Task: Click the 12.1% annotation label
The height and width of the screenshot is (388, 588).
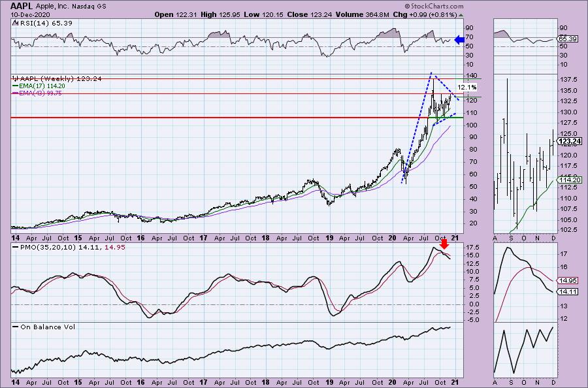Action: (467, 87)
